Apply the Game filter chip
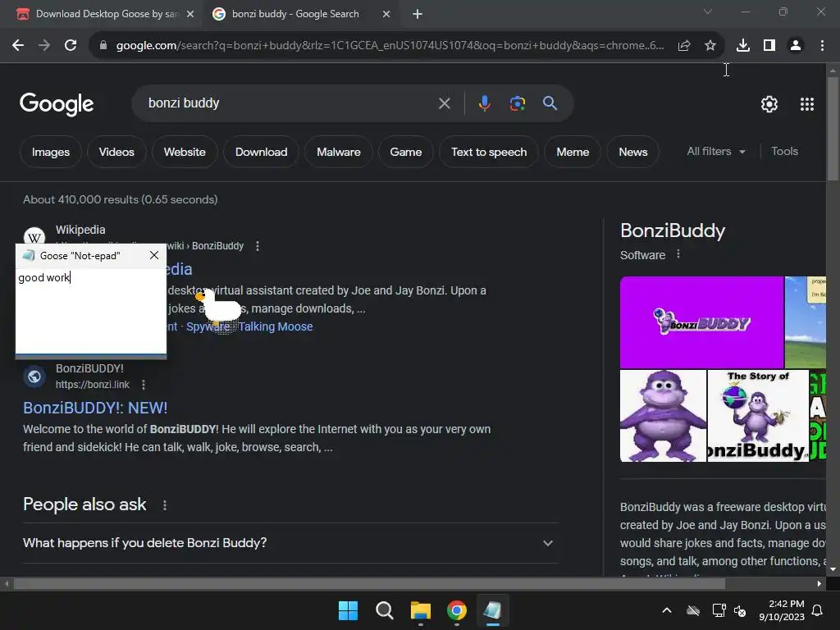840x630 pixels. (x=406, y=152)
